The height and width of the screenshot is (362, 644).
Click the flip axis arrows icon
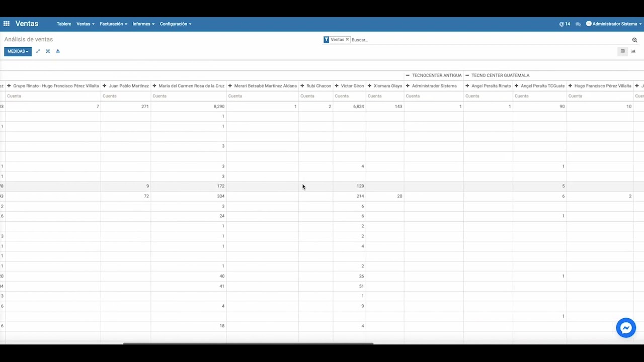click(38, 51)
